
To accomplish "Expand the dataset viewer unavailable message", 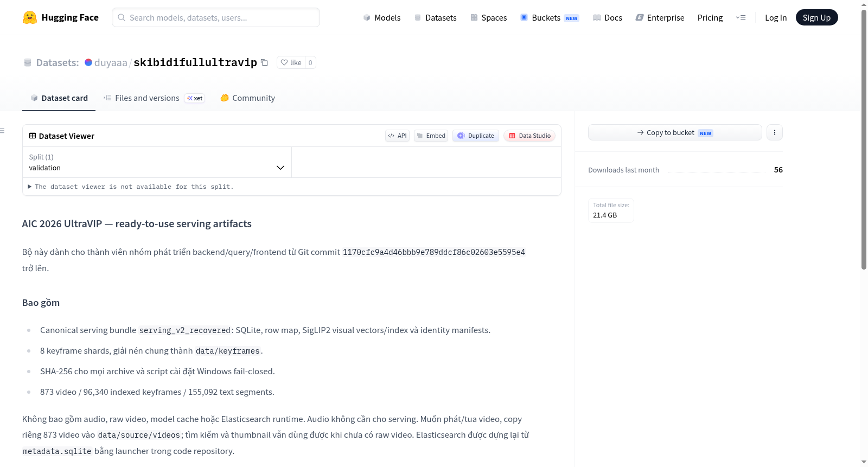I will (x=131, y=187).
